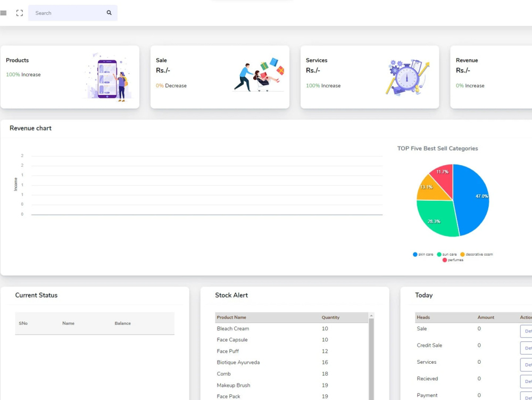Toggle perfumes legend swatch
The image size is (532, 400).
click(x=444, y=260)
